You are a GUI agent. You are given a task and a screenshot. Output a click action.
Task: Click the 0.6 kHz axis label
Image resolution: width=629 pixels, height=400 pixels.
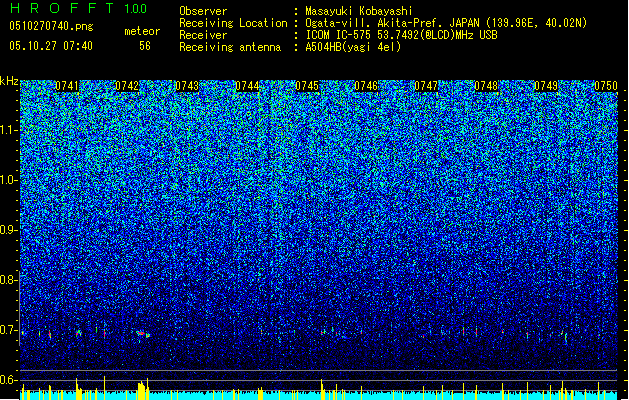[9, 380]
